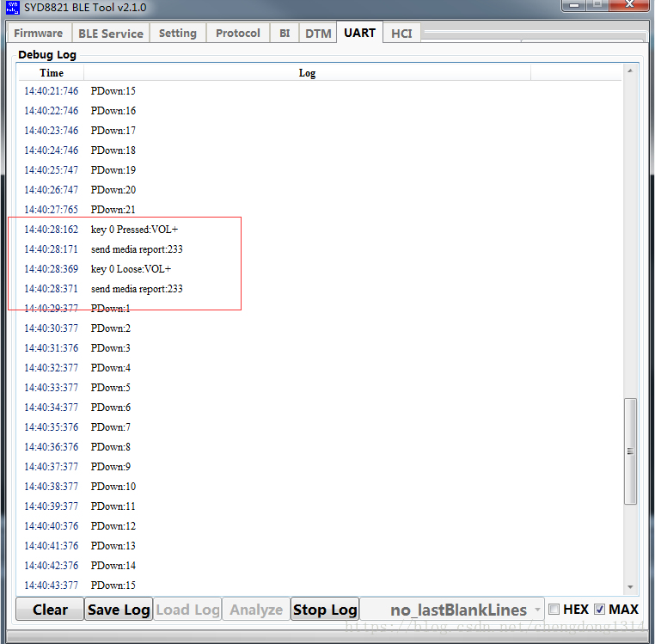655x644 pixels.
Task: Select the 'PDown:20' log row
Action: click(320, 190)
